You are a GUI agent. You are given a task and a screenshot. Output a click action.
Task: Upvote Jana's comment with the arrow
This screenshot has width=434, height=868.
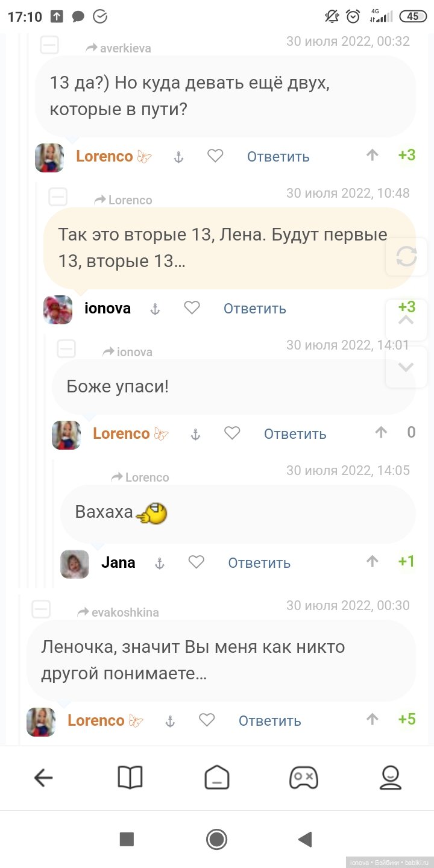coord(373,561)
